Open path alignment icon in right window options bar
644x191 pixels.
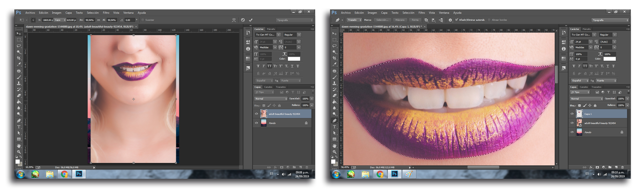433,20
